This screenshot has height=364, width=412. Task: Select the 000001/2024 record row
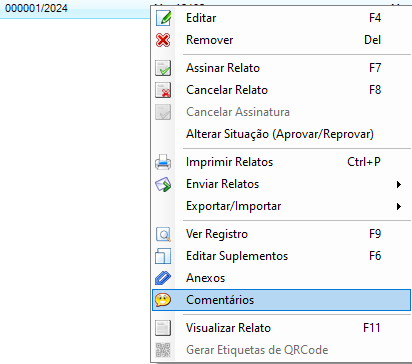click(x=75, y=8)
